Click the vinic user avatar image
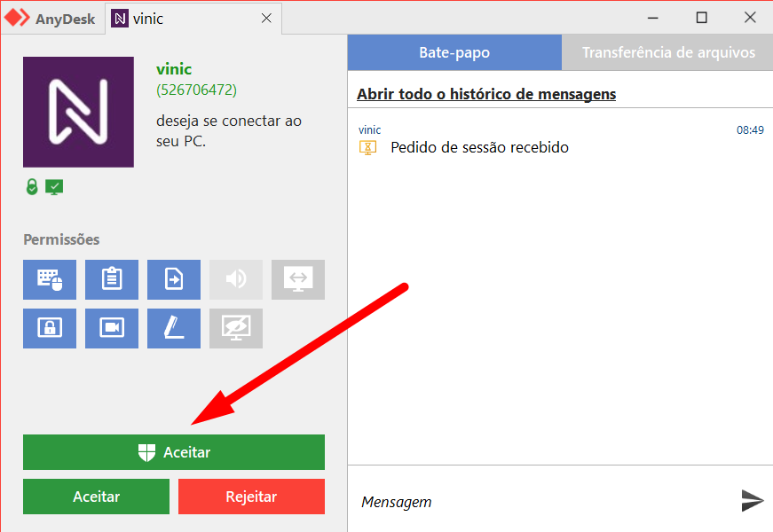773x532 pixels. click(78, 112)
